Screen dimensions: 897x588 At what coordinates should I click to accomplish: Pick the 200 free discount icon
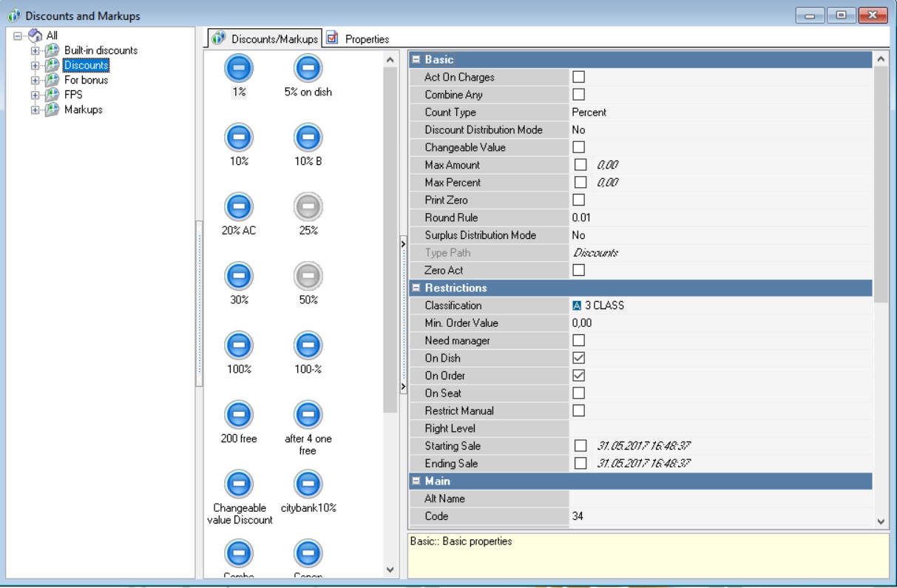(239, 415)
